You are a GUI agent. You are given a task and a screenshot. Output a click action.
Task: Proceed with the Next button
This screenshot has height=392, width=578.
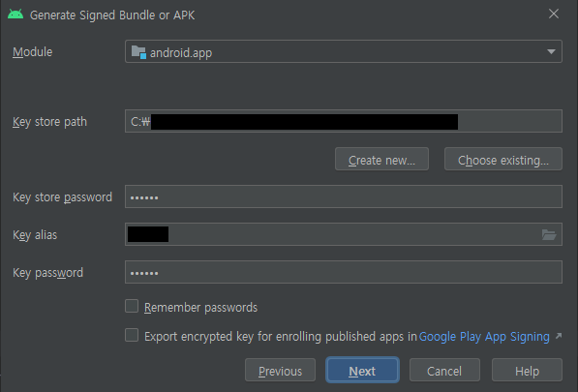(x=362, y=371)
